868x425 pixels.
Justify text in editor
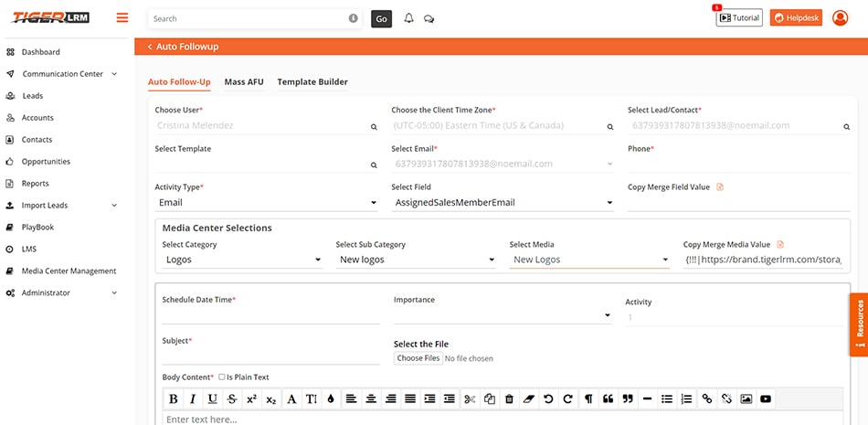pos(410,398)
